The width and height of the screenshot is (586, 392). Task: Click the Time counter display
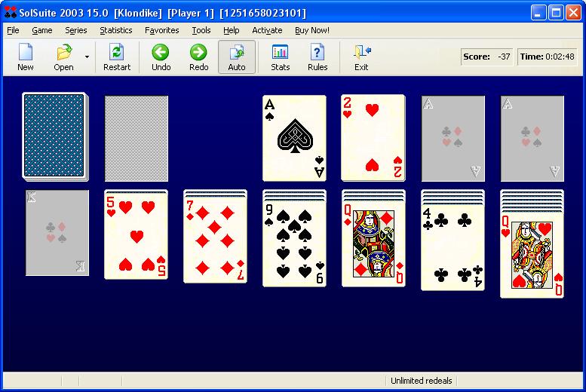point(547,57)
